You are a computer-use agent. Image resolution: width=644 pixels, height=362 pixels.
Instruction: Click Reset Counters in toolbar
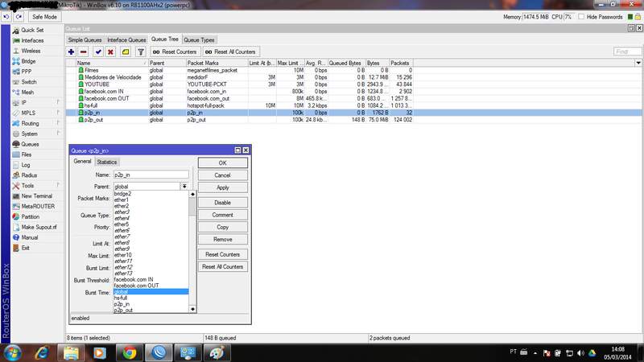175,51
